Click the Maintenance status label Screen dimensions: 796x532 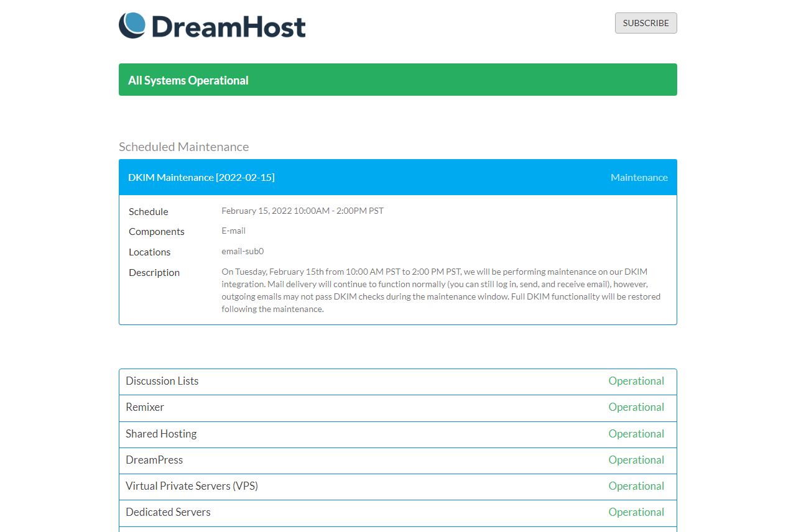point(639,177)
